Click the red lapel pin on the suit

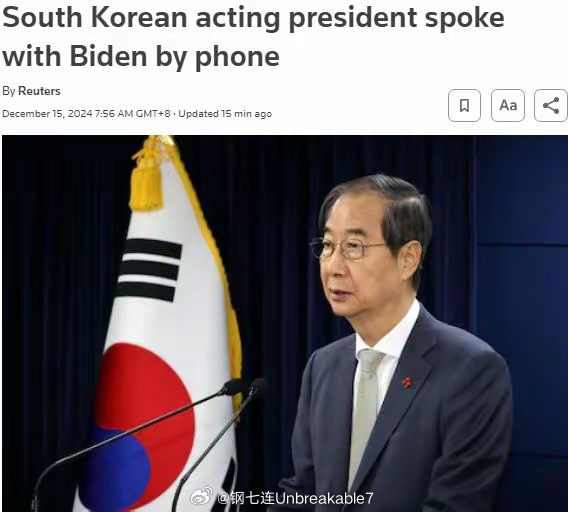408,382
